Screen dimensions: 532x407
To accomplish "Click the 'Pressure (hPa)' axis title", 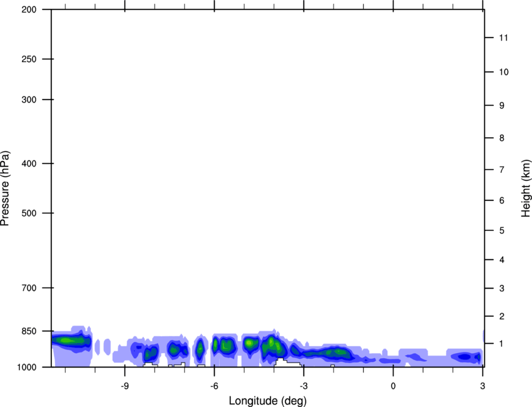I will point(5,188).
